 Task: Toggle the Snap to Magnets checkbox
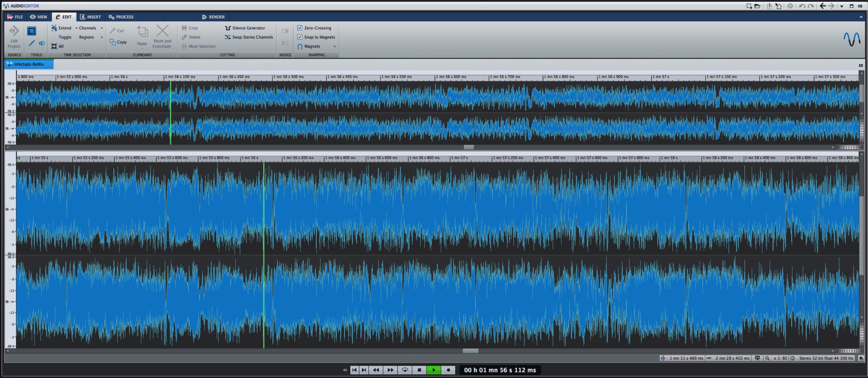pos(299,37)
